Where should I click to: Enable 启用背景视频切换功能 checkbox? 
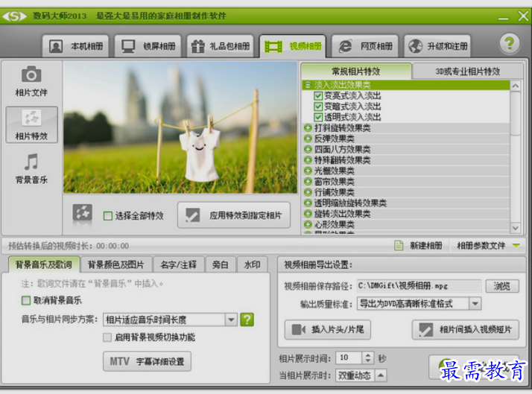(107, 337)
